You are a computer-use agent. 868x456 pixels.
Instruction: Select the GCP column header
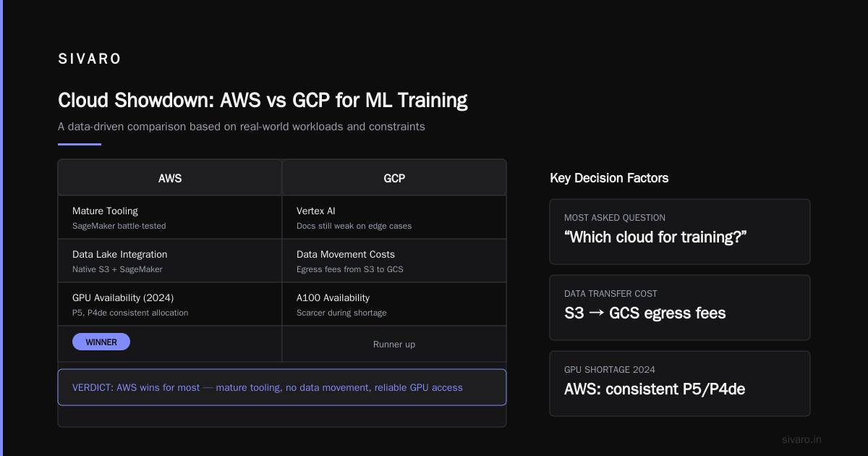[394, 178]
